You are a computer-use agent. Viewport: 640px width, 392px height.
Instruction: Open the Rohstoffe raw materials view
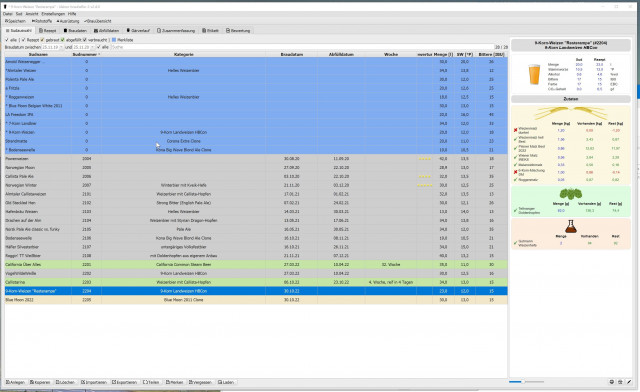pos(42,21)
